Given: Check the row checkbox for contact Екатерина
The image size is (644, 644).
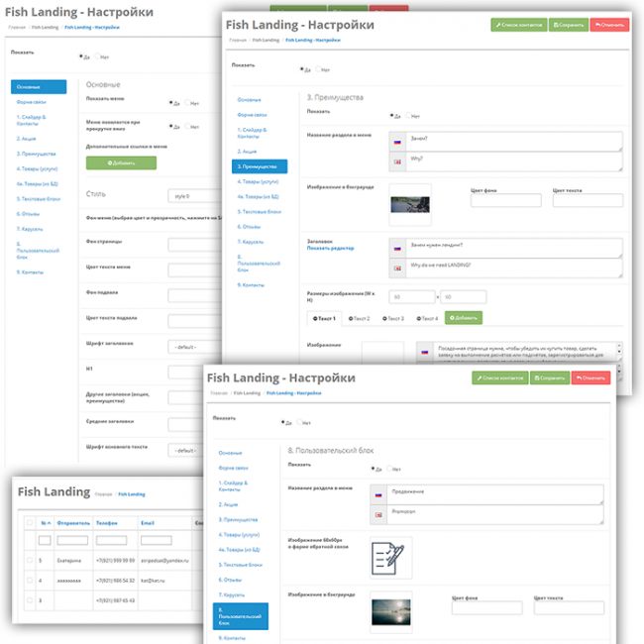Looking at the screenshot, I should click(30, 560).
